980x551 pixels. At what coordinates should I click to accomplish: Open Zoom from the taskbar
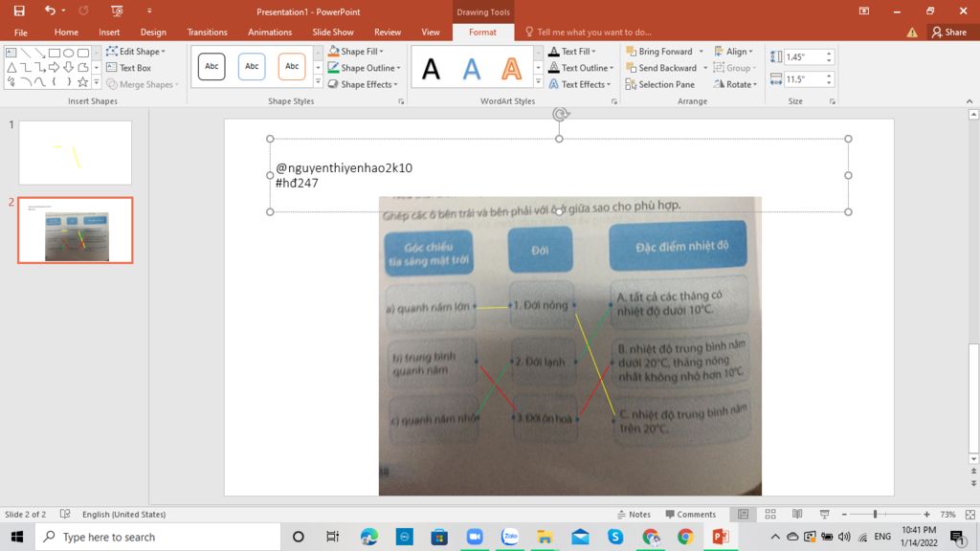tap(475, 537)
